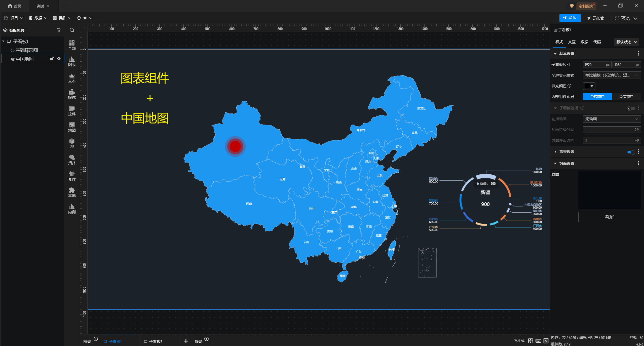Image resolution: width=644 pixels, height=346 pixels.
Task: Open the 媒体 media components category
Action: click(72, 94)
